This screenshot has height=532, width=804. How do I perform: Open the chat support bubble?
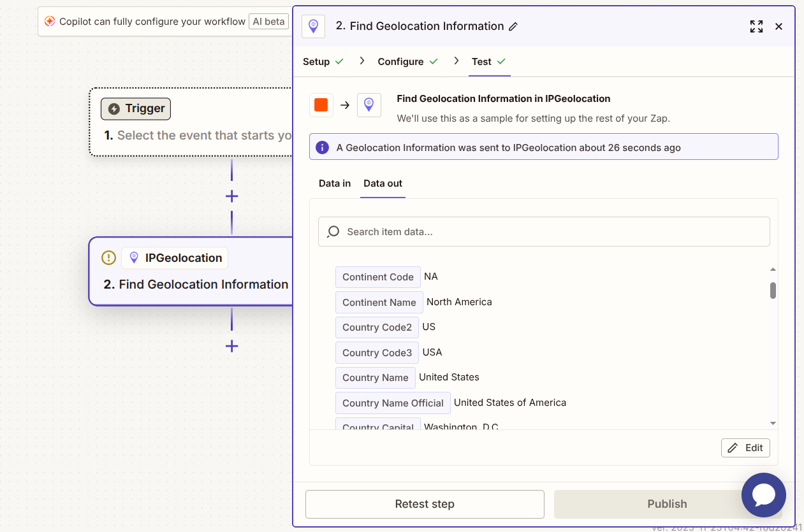(763, 495)
